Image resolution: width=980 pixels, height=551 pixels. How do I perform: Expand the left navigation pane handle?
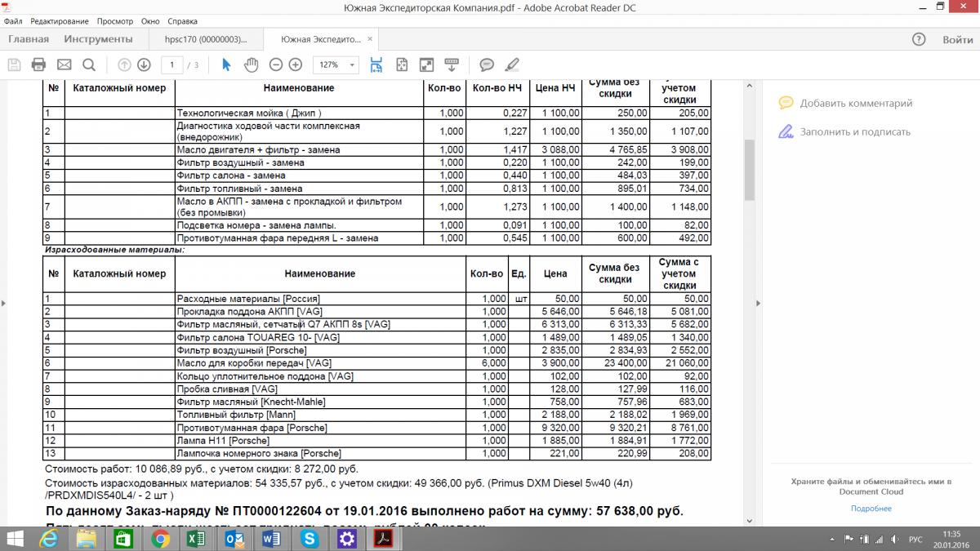coord(4,303)
